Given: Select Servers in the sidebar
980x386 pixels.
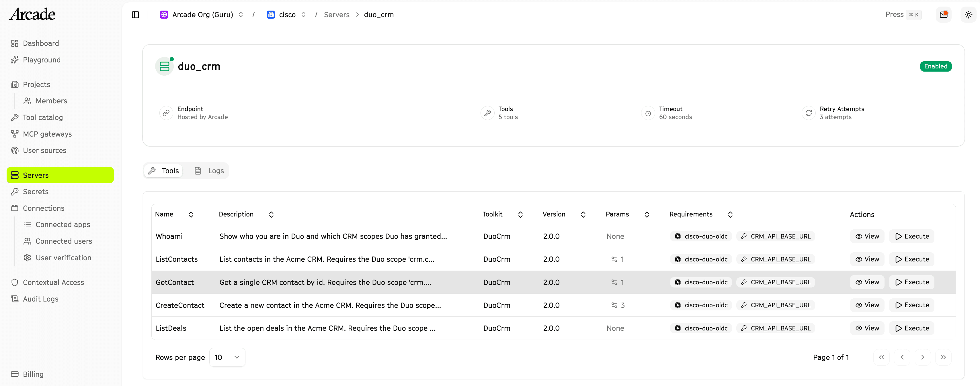Looking at the screenshot, I should click(60, 175).
